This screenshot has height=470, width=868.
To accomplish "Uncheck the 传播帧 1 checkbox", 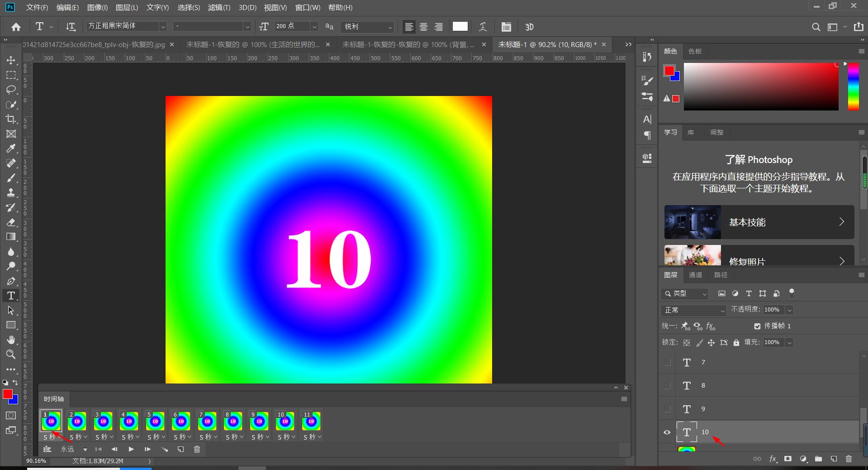I will [757, 326].
